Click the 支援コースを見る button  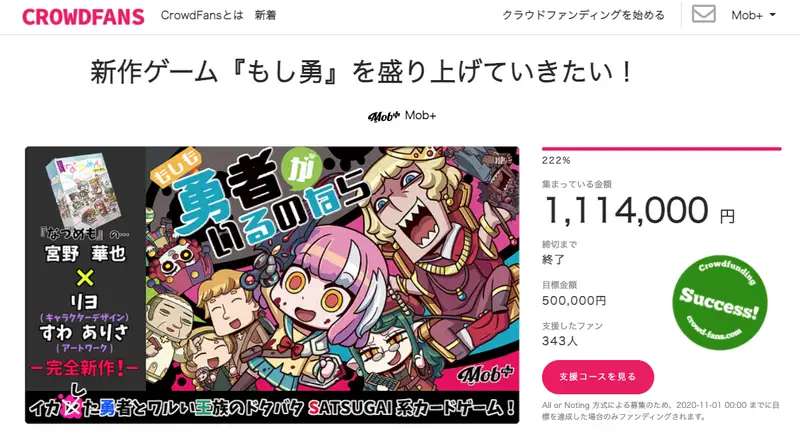coord(597,377)
